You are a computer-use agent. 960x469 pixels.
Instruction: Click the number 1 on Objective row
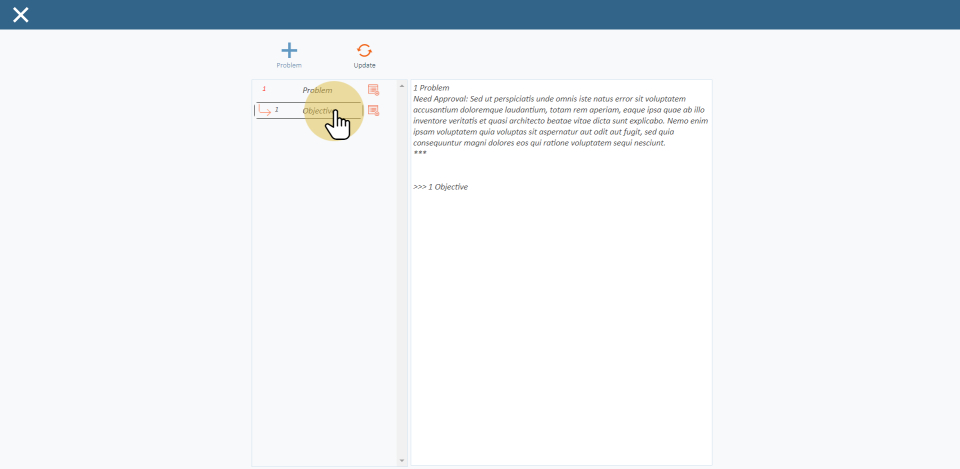[x=277, y=109]
